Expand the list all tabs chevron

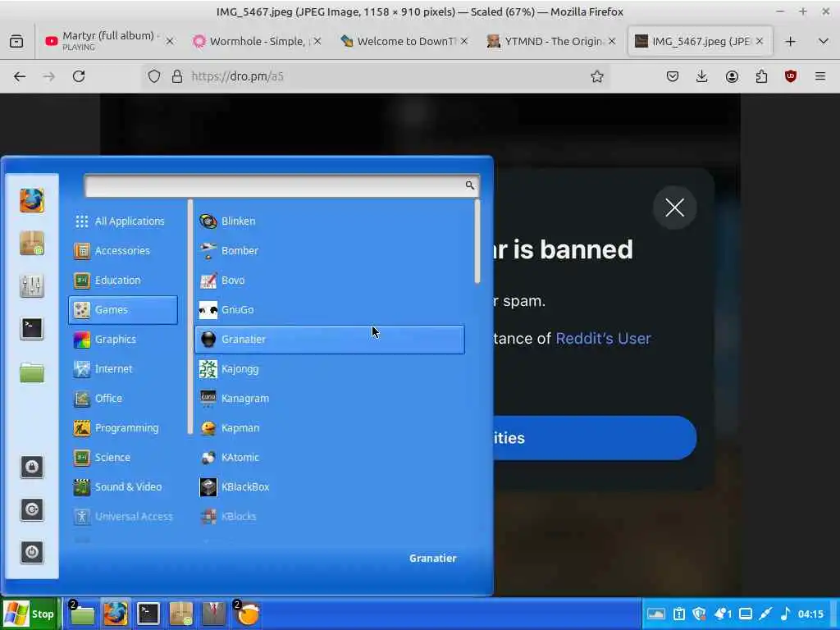coord(824,41)
